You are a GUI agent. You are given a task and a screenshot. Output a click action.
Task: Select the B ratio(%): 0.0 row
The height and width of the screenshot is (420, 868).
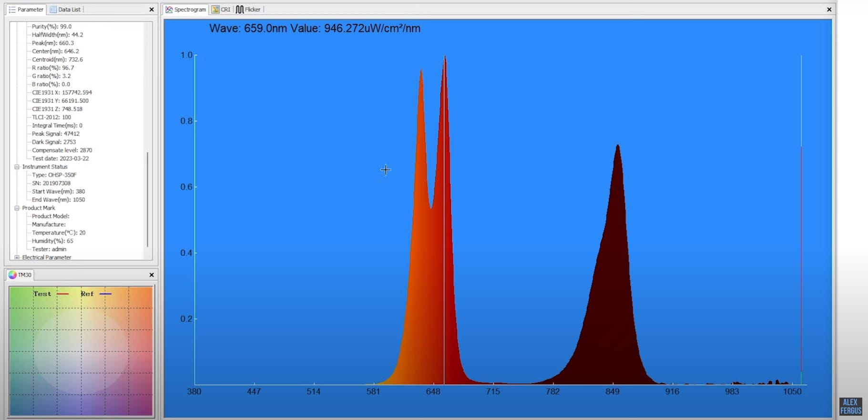pos(51,84)
